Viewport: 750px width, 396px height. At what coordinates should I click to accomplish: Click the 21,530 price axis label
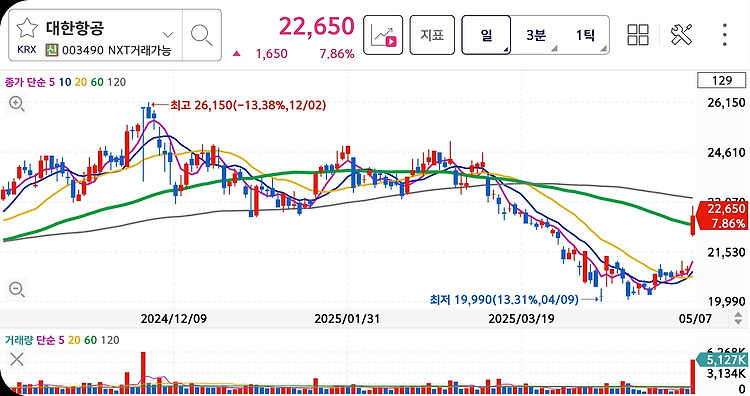pyautogui.click(x=726, y=252)
